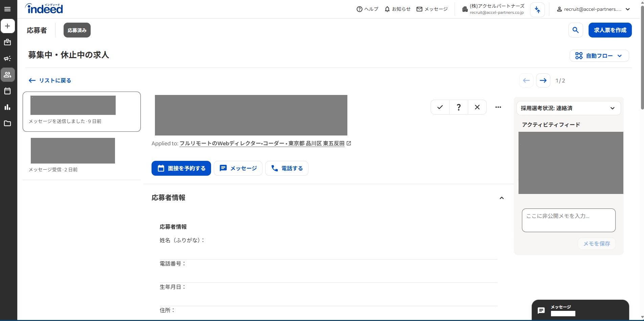The width and height of the screenshot is (644, 321).
Task: Open メッセージ in the top navigation
Action: pyautogui.click(x=432, y=9)
